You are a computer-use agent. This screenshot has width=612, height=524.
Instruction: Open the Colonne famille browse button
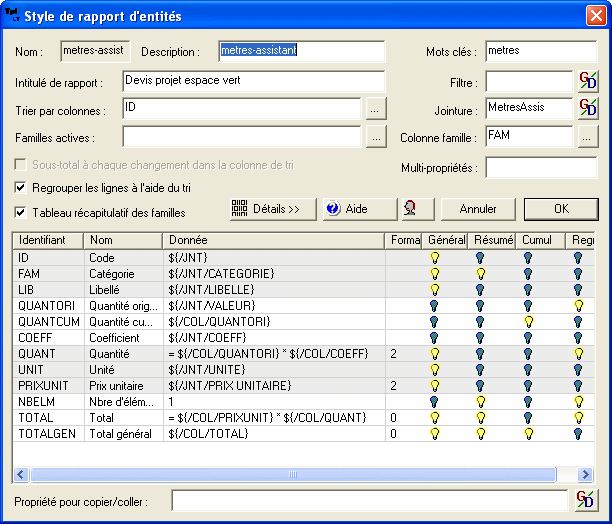click(587, 136)
